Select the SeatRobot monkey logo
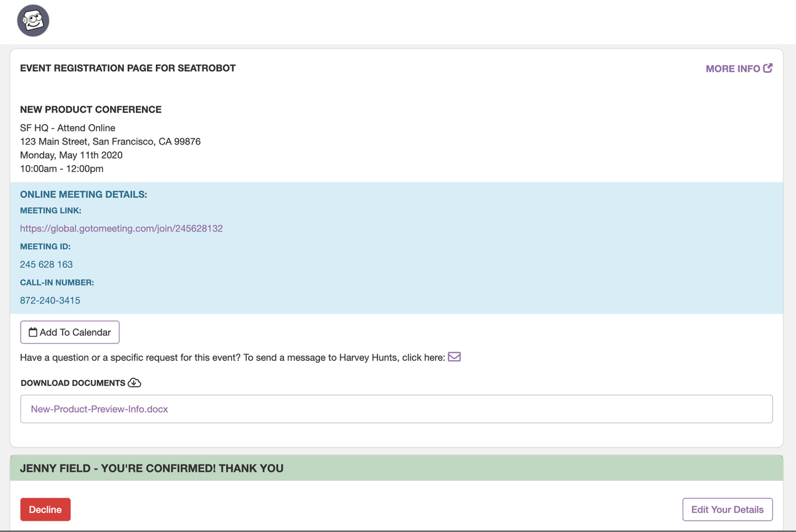Image resolution: width=796 pixels, height=532 pixels. 33,21
